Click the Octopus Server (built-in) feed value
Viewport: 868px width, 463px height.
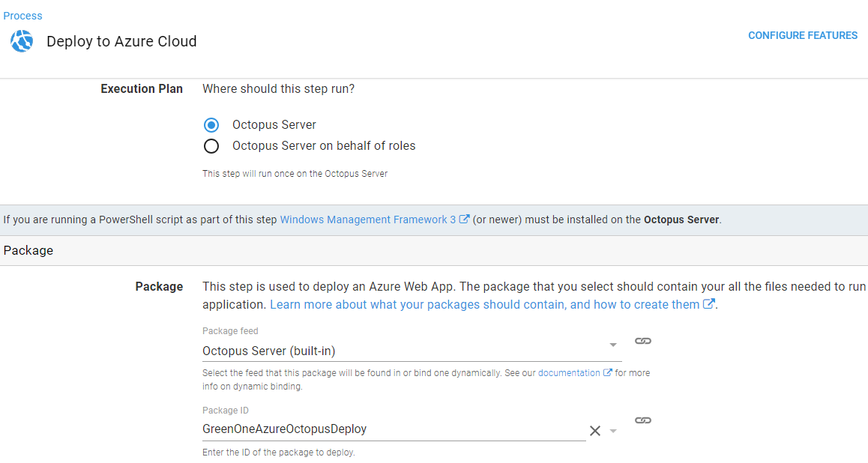pos(268,351)
